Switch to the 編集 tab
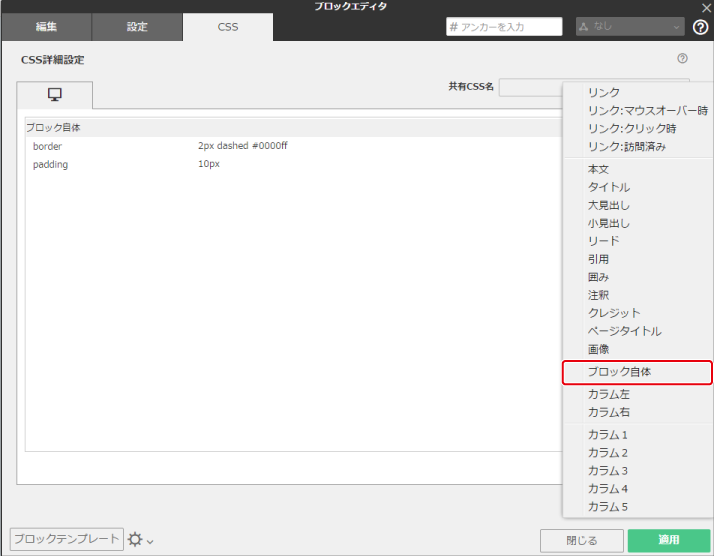714x556 pixels. tap(46, 27)
